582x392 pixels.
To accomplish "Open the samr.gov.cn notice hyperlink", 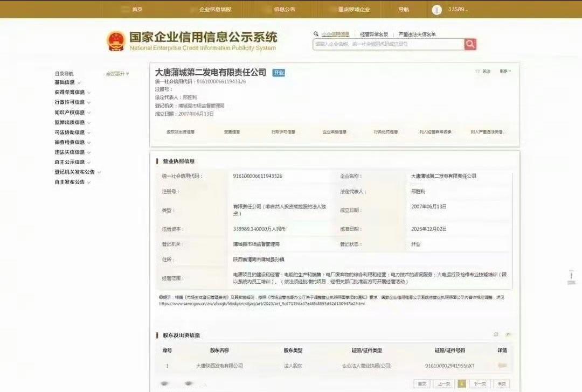I will click(262, 303).
